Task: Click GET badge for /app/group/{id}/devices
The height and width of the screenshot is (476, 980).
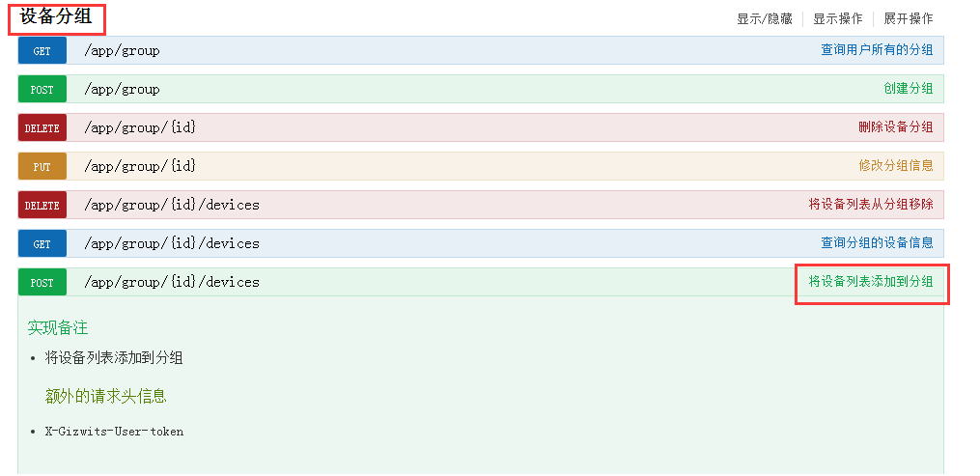Action: 42,244
